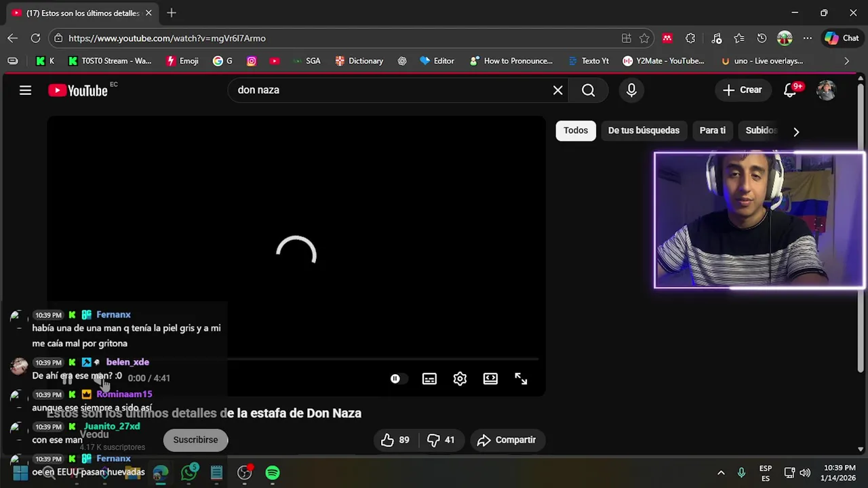Viewport: 868px width, 488px height.
Task: Clear the 'don naza' search text
Action: click(x=557, y=90)
